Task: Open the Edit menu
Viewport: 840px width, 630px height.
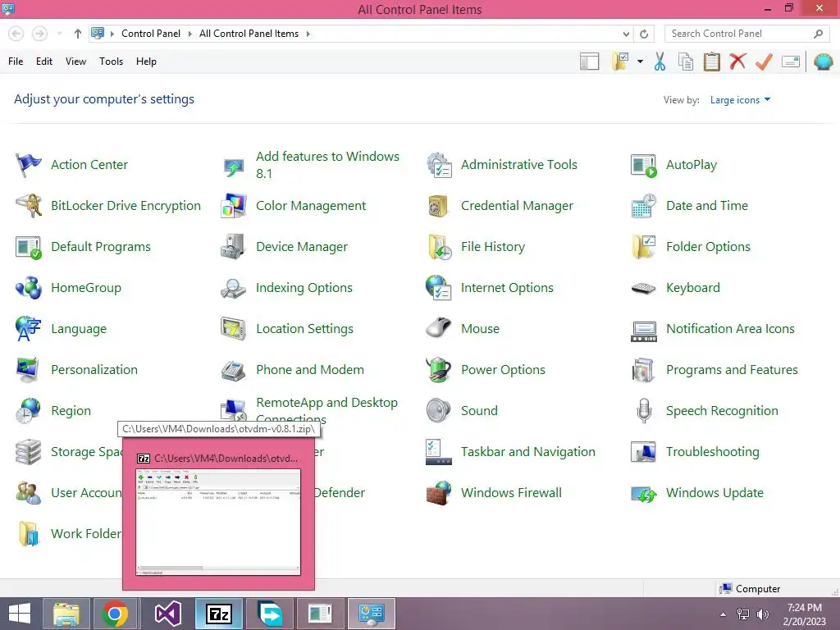Action: pos(44,62)
